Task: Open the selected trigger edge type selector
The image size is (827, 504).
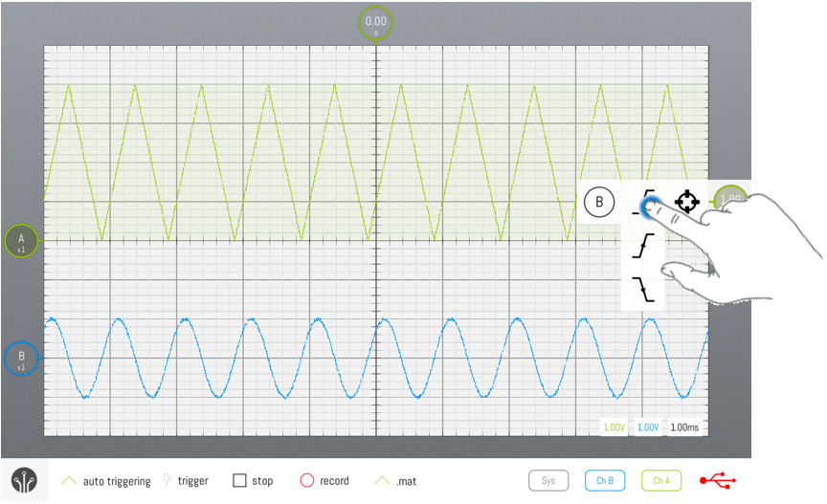Action: click(x=648, y=203)
